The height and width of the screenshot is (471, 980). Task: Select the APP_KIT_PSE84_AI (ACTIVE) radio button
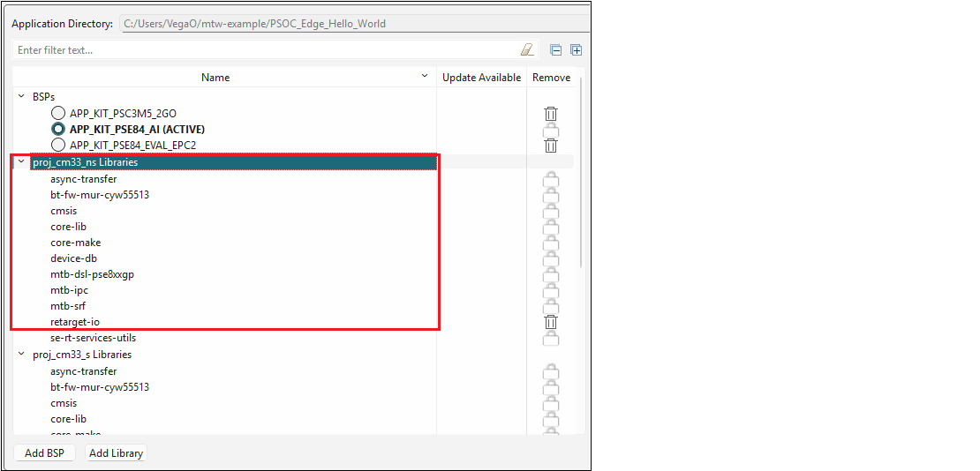pos(58,129)
